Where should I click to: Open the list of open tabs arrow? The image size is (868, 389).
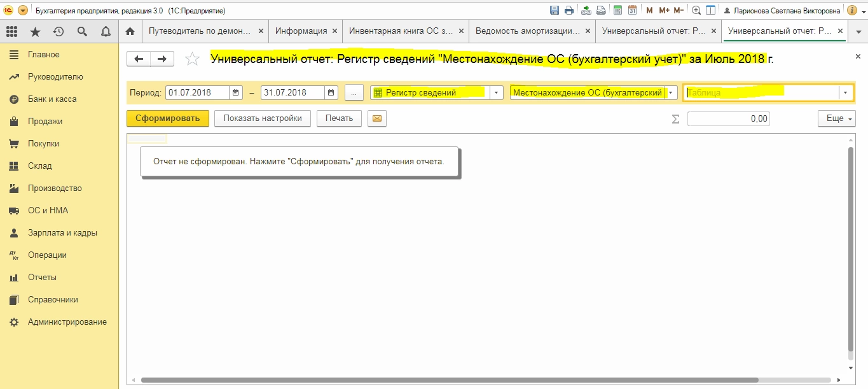pos(858,31)
